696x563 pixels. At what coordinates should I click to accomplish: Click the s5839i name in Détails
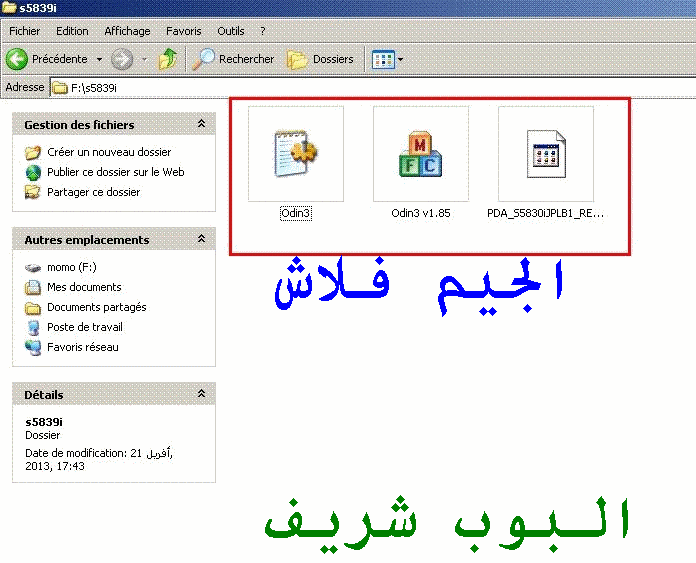pos(44,422)
